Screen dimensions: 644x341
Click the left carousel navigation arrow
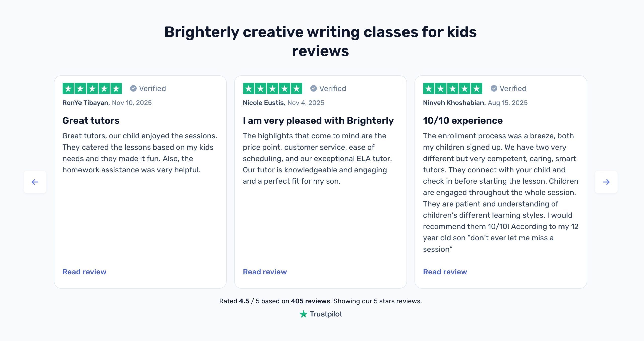pyautogui.click(x=35, y=182)
